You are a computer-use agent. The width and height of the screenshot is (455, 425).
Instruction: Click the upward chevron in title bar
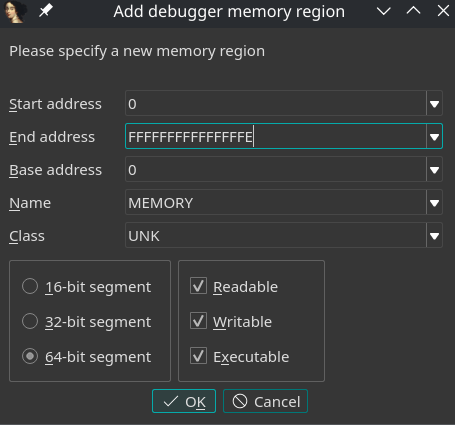coord(413,11)
